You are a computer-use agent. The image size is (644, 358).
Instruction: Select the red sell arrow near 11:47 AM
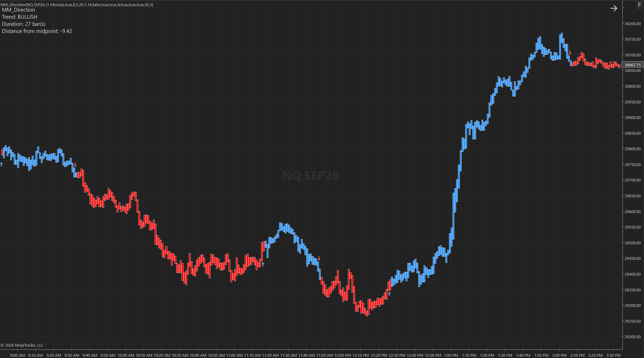tap(319, 259)
